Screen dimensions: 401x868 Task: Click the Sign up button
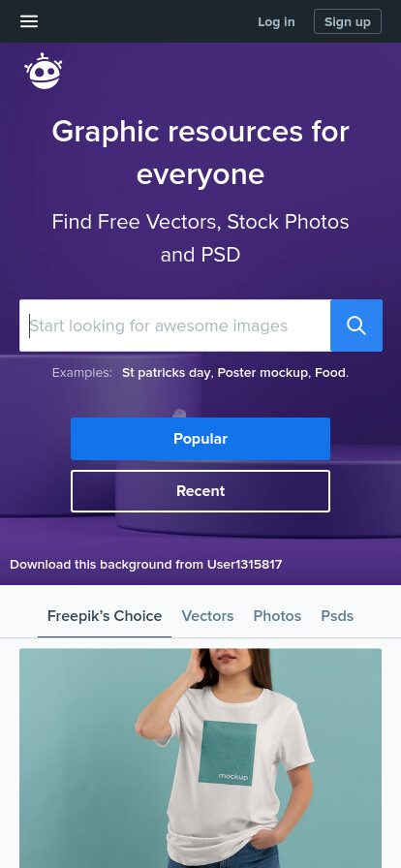tap(348, 21)
